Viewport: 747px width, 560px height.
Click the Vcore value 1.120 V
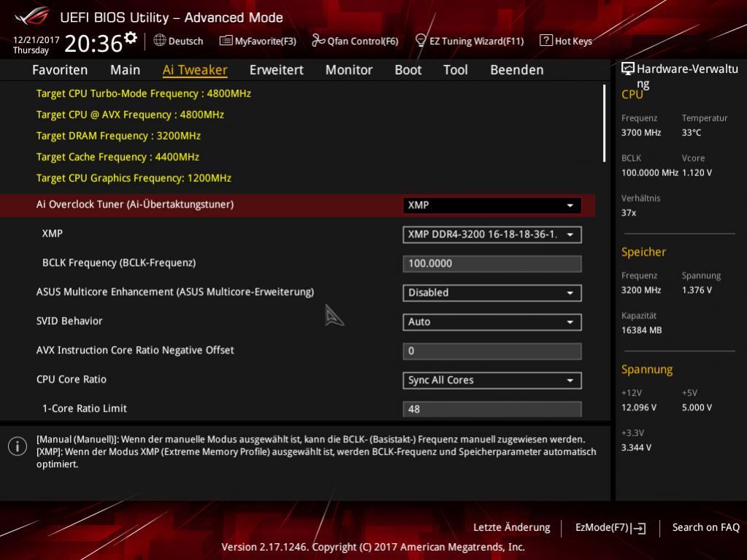[x=697, y=173]
